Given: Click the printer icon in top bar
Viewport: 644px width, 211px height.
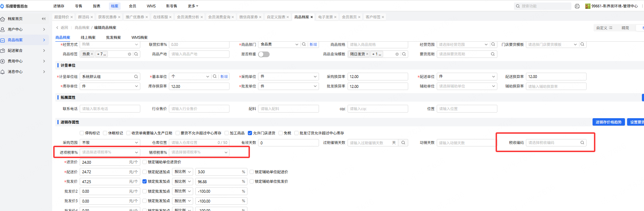Looking at the screenshot, I should (x=577, y=6).
